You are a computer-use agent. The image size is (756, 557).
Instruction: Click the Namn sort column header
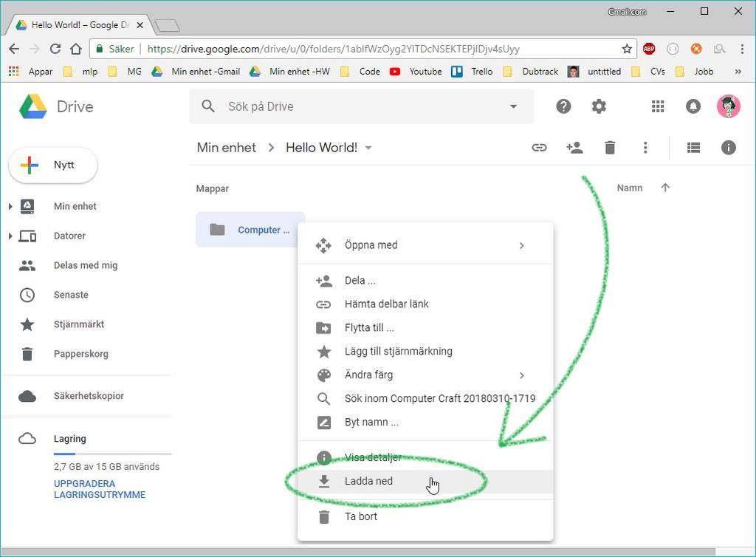[x=630, y=188]
